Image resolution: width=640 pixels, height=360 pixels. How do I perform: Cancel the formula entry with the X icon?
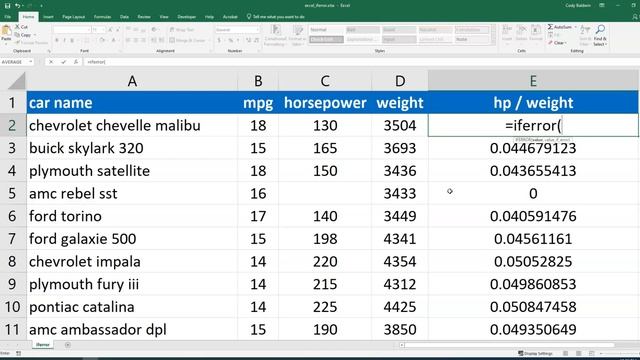pyautogui.click(x=51, y=62)
